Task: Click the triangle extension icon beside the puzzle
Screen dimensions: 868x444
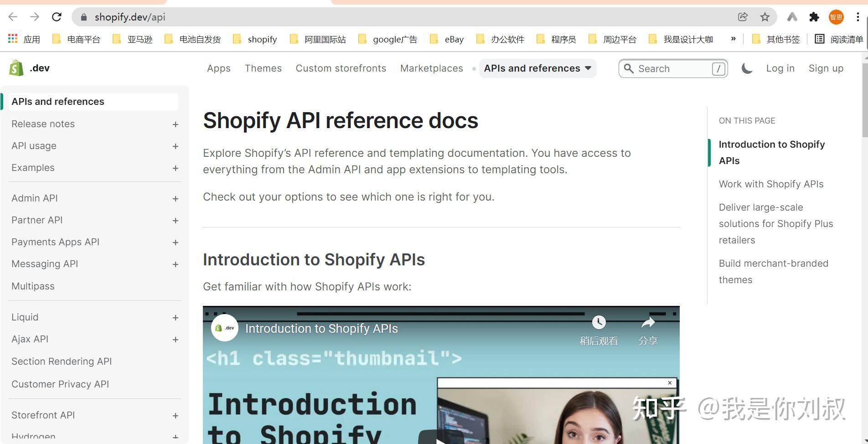Action: (x=792, y=17)
